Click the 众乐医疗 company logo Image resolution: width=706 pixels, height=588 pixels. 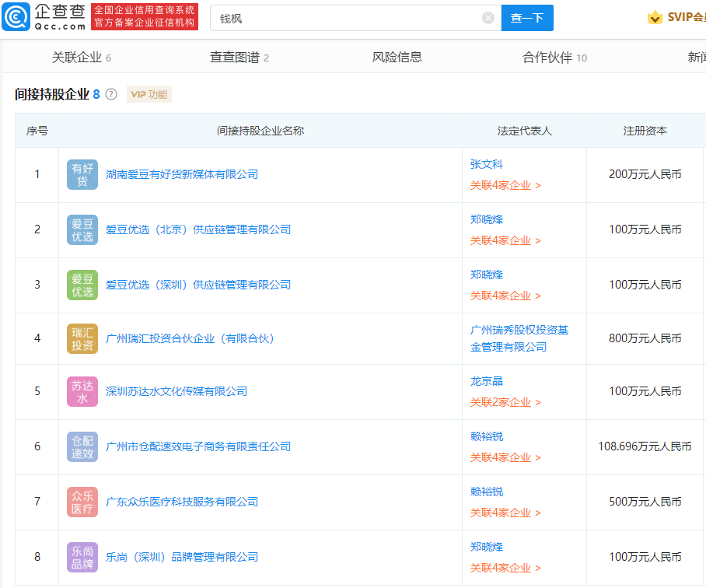point(82,502)
